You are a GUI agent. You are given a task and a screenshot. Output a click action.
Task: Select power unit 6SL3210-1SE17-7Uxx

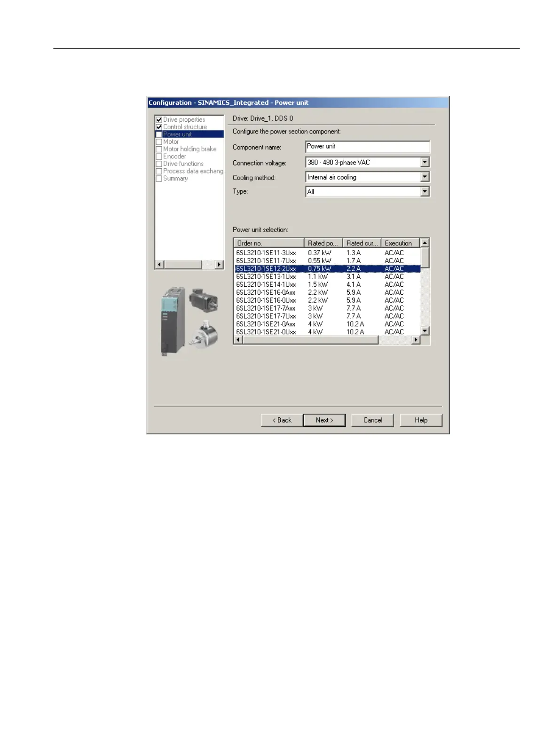coord(327,316)
